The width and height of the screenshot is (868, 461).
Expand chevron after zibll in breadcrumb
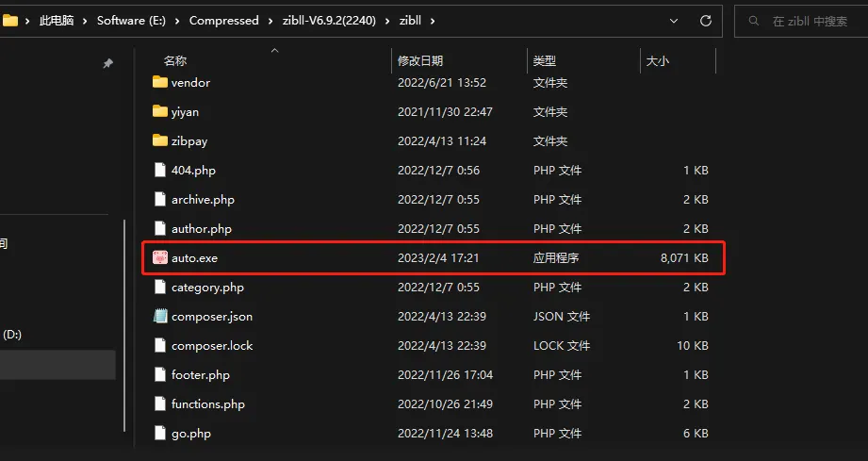point(433,21)
